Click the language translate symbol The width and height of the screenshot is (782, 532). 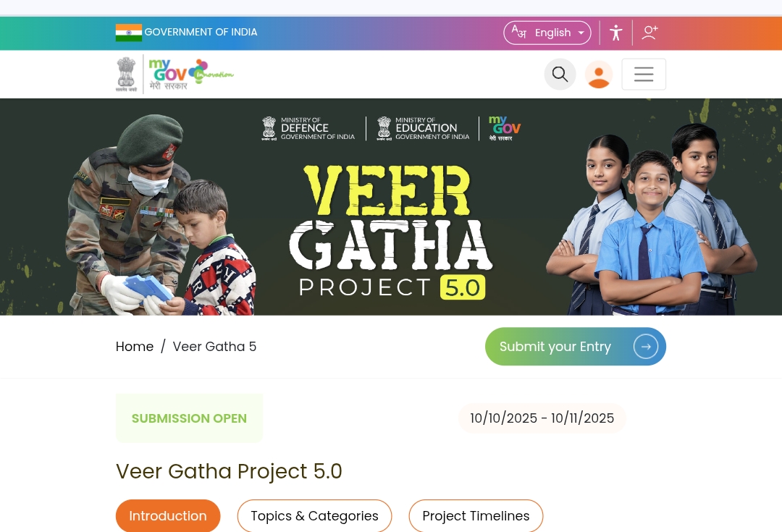coord(518,32)
